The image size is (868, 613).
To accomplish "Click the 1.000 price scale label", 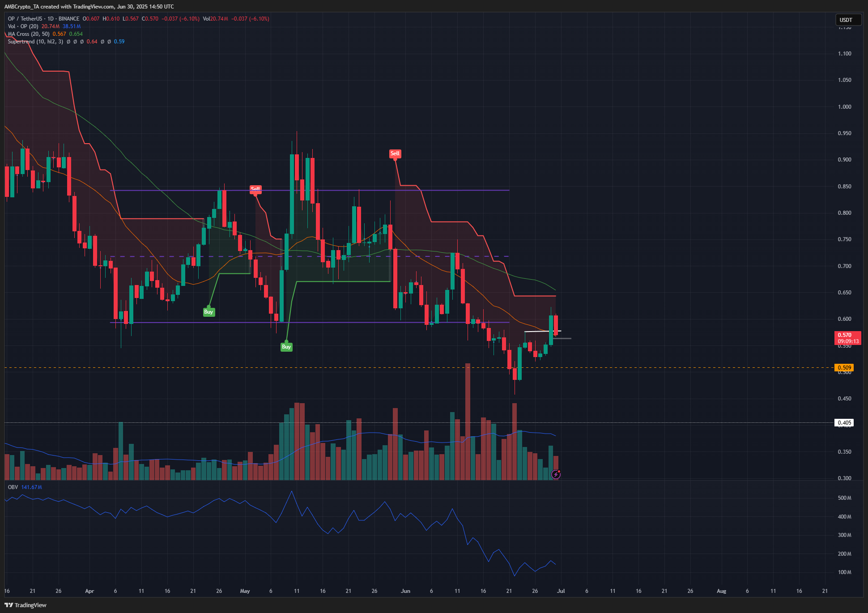I will point(844,107).
